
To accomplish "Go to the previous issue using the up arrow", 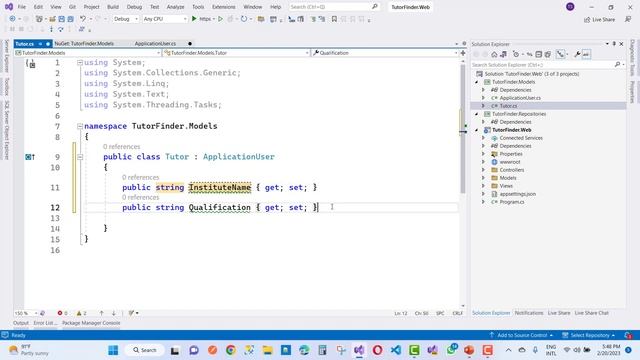I will click(x=101, y=313).
